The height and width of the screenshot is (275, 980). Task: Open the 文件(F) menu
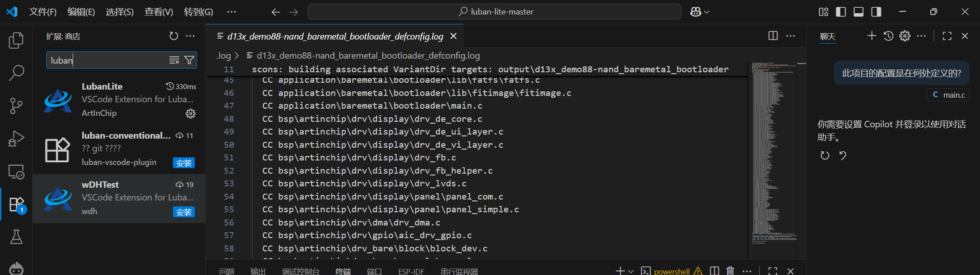tap(43, 12)
